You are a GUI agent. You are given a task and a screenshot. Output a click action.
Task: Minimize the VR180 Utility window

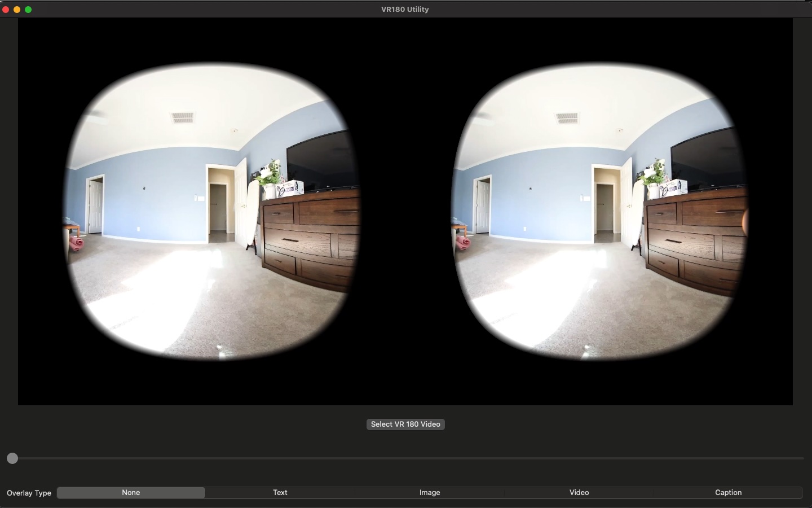pos(17,9)
